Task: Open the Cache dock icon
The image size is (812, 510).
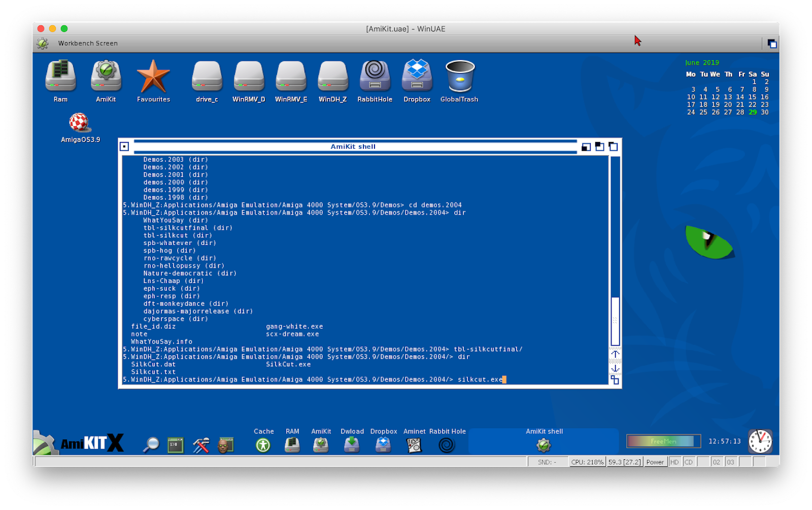Action: [x=263, y=445]
